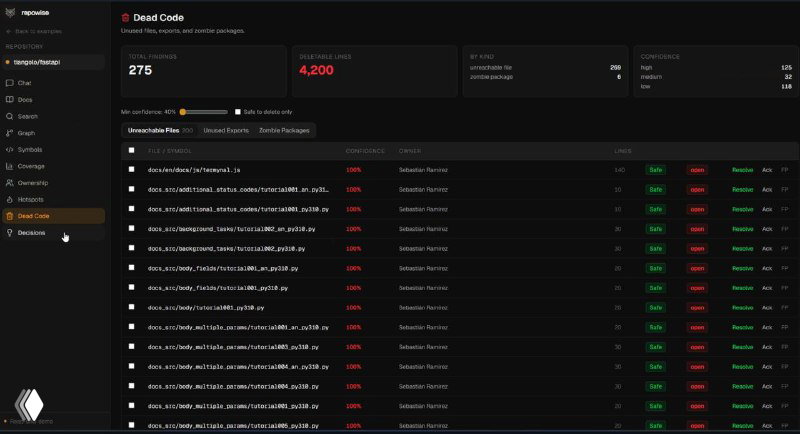800x434 pixels.
Task: Open Search via the magnifier icon
Action: click(9, 116)
